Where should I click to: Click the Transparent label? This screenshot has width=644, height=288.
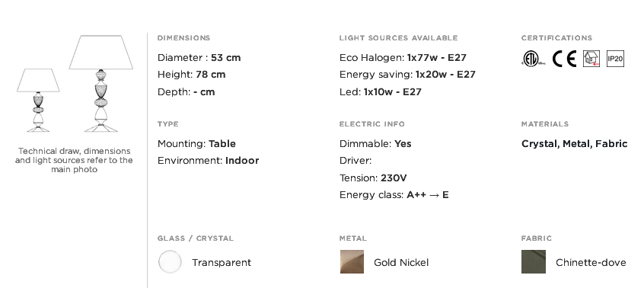click(x=222, y=263)
